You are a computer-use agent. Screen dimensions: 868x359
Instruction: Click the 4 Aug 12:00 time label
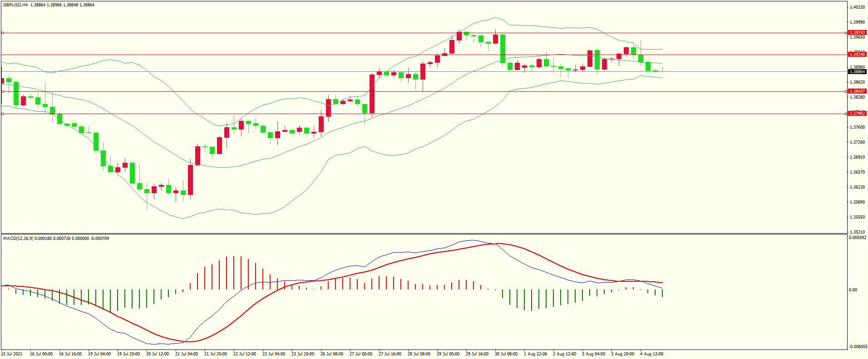[x=651, y=354]
